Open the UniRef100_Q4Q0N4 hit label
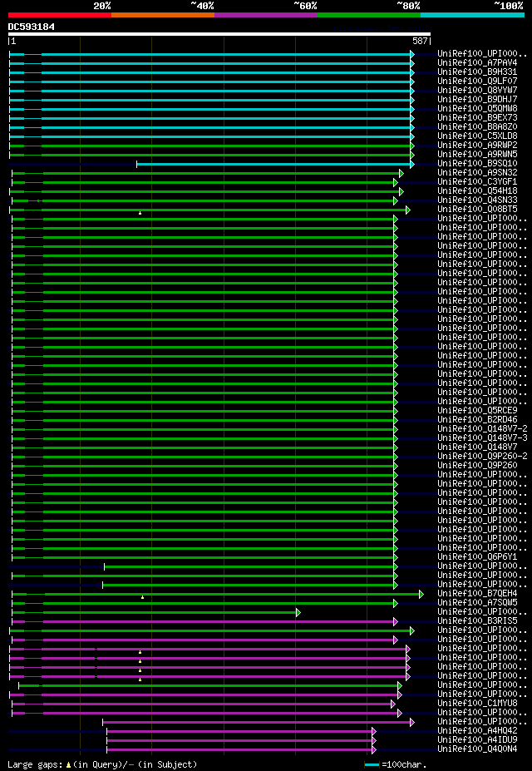Screen dimensions: 532x771 point(477,749)
